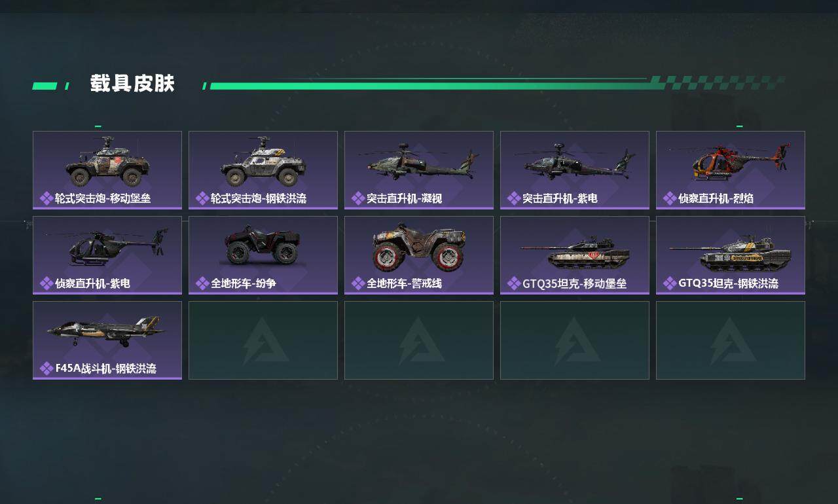
Task: Select GTQ35坦克-钢铁洪流 tank skin
Action: click(731, 255)
